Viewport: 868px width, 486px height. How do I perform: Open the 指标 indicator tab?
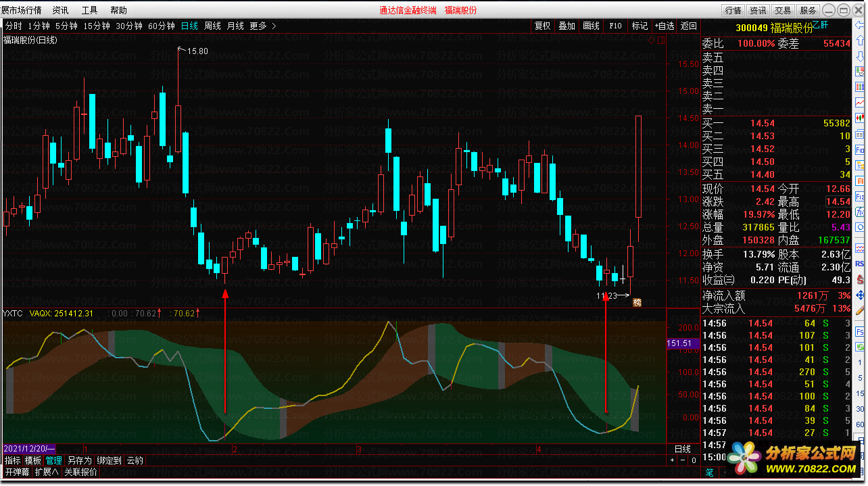coord(12,460)
